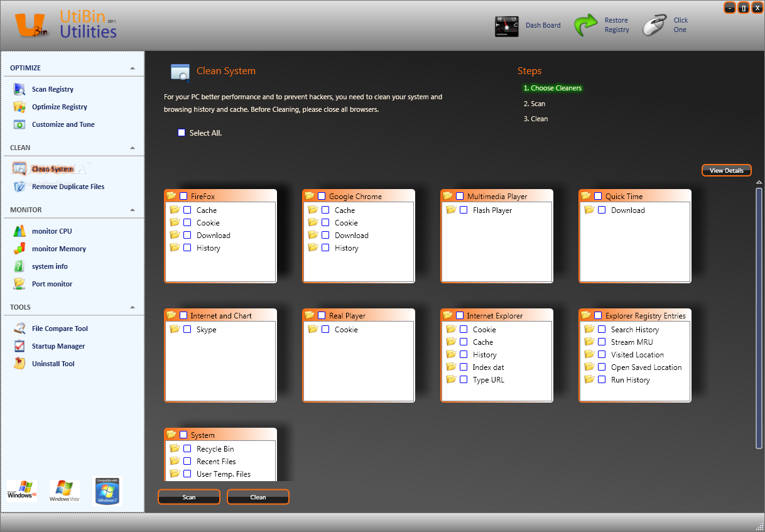Collapse the TOOLS section arrow
The width and height of the screenshot is (765, 532).
[x=133, y=307]
